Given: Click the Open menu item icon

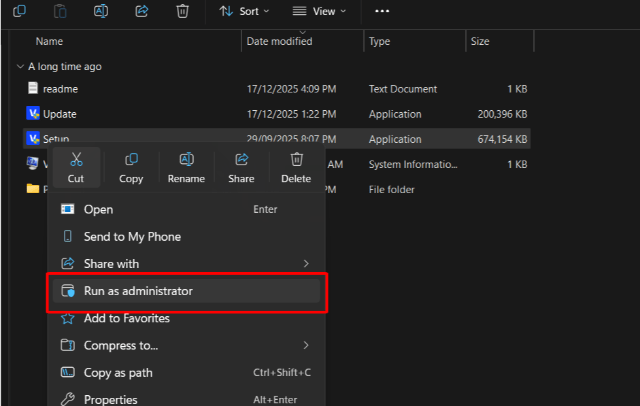Looking at the screenshot, I should coord(68,209).
